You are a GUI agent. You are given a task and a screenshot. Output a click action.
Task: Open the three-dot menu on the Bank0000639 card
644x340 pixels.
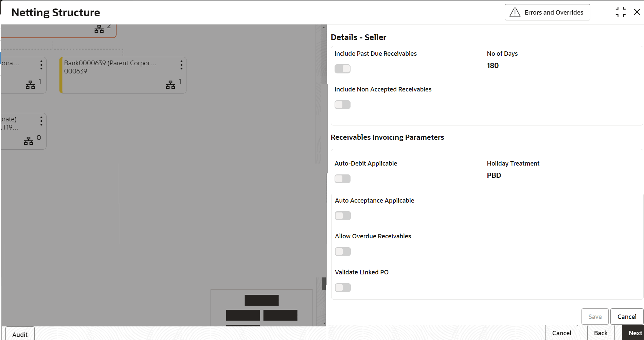tap(181, 65)
